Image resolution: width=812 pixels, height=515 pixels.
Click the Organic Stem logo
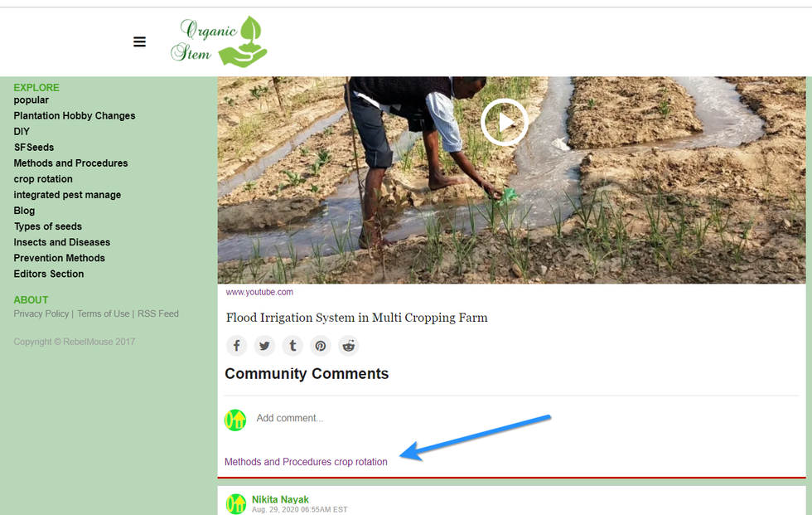coord(219,41)
